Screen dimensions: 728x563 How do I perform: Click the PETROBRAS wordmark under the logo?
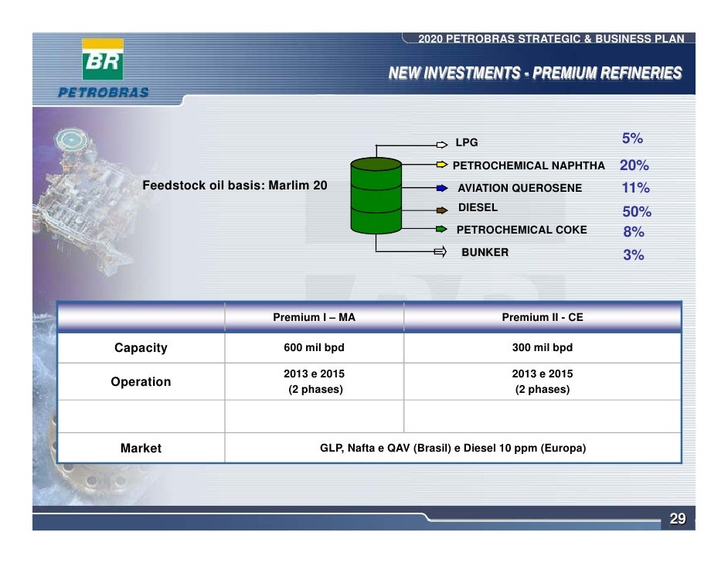tap(103, 93)
